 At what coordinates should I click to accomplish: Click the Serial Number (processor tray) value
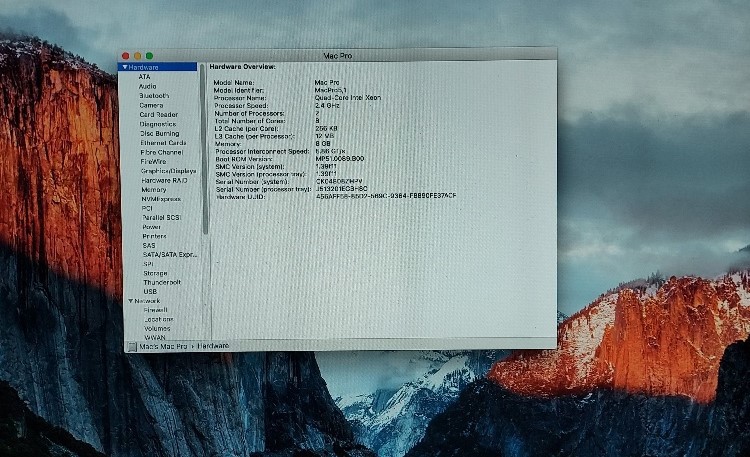342,189
